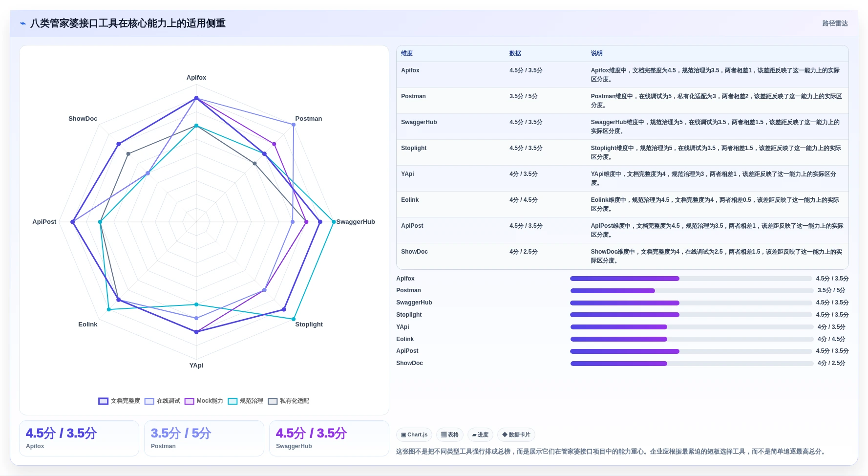The width and height of the screenshot is (868, 476).
Task: Click the Eolink radar axis label
Action: coord(88,325)
